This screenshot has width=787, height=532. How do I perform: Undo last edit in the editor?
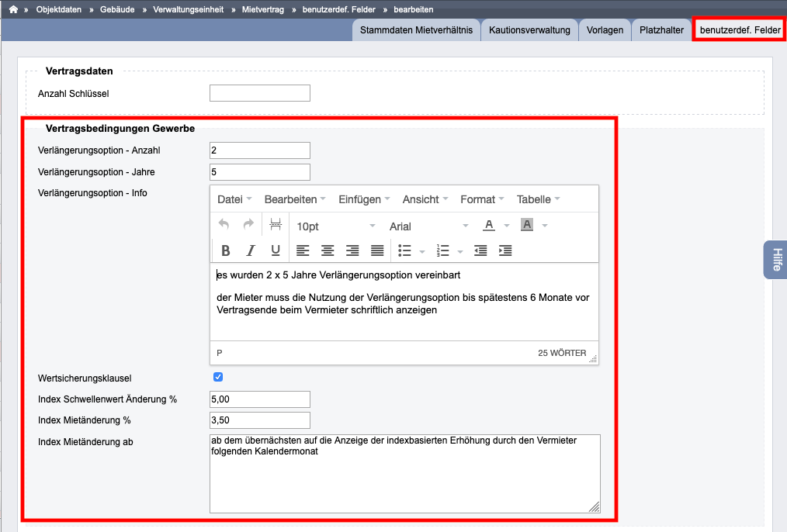[224, 224]
